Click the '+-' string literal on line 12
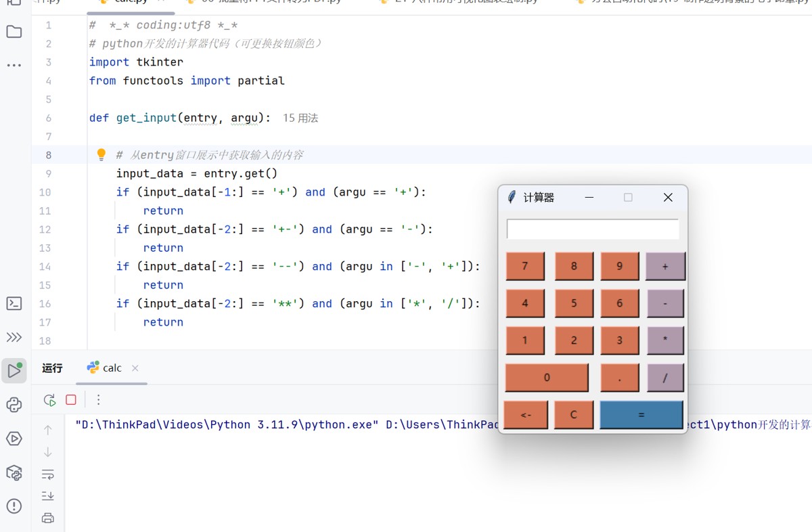 coord(286,229)
